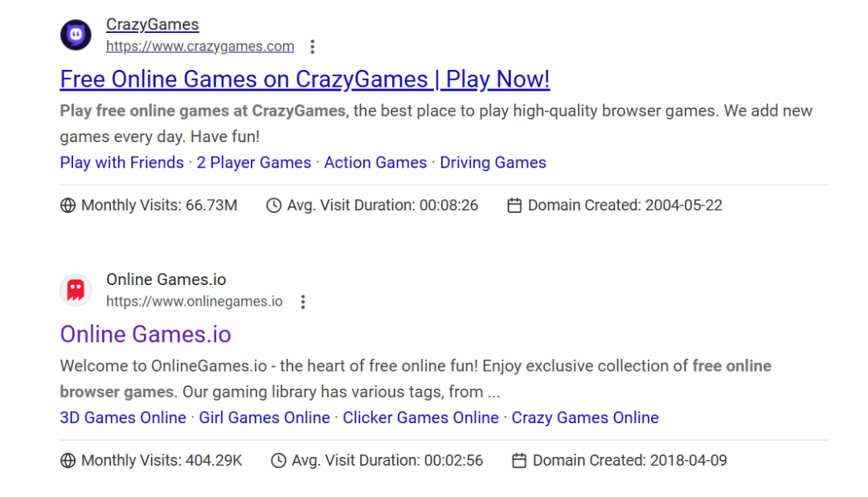
Task: Click the globe icon beside Monthly Visits: 66.73M
Action: point(68,206)
